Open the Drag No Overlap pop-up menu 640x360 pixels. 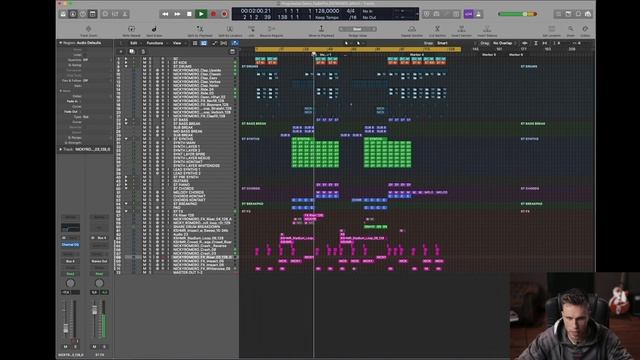(x=503, y=43)
